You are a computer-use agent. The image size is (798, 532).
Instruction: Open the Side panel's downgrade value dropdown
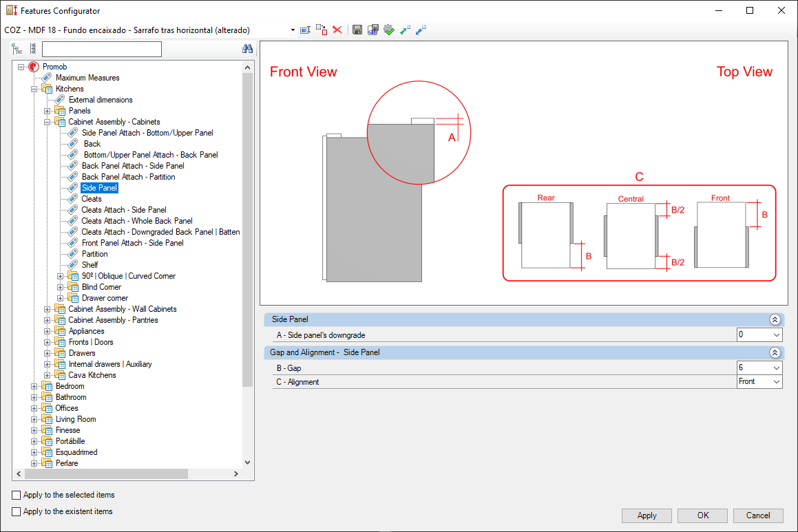tap(776, 334)
